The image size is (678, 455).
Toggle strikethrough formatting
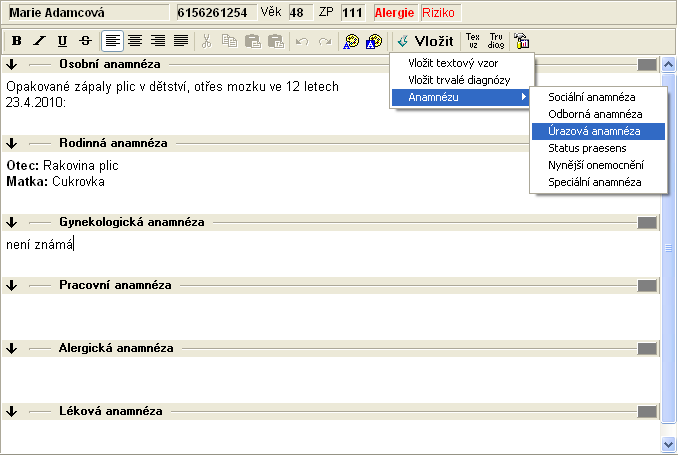pyautogui.click(x=84, y=41)
